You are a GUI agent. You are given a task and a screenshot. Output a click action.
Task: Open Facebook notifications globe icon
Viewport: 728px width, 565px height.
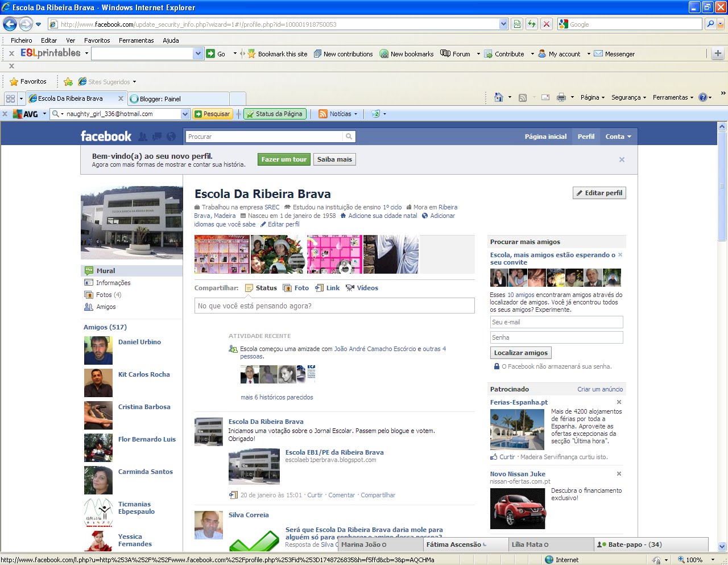[170, 137]
